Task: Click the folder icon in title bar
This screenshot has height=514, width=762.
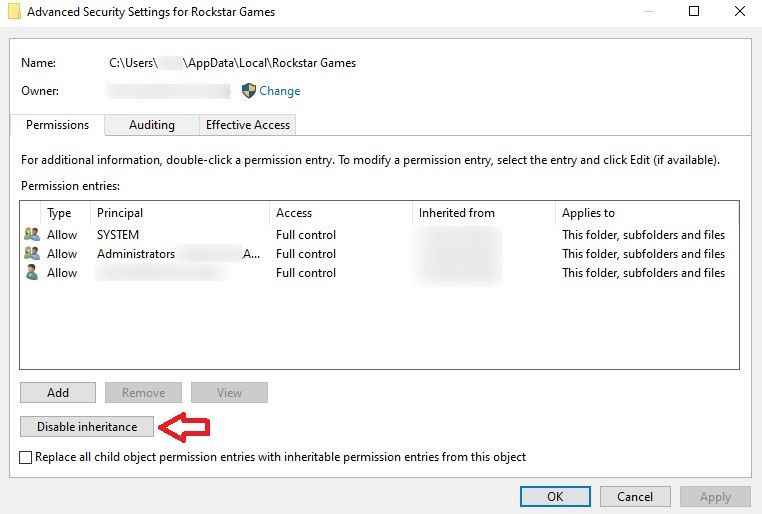Action: point(13,12)
